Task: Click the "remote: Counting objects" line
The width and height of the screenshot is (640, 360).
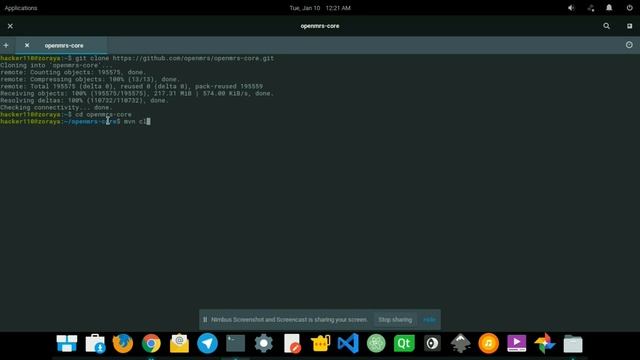Action: click(x=73, y=72)
